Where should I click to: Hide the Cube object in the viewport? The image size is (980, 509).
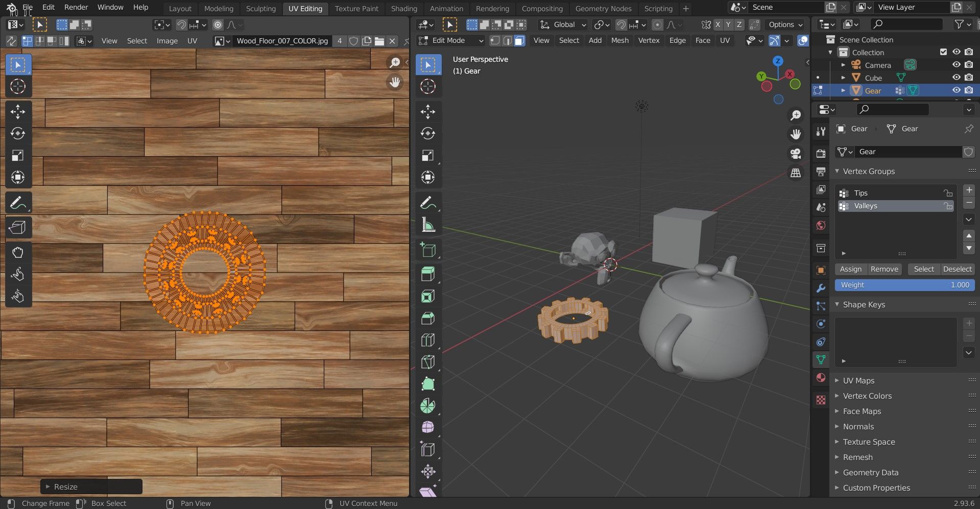[x=956, y=77]
